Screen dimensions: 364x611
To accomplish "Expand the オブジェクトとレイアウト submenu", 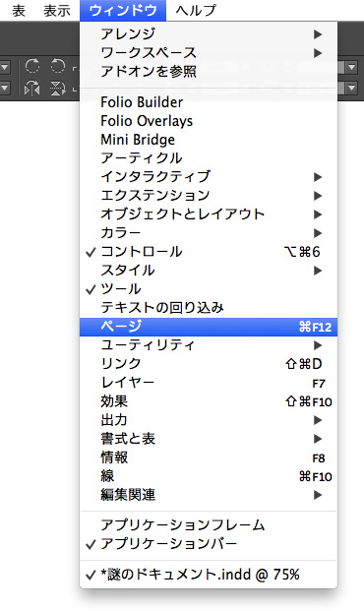I will 209,214.
